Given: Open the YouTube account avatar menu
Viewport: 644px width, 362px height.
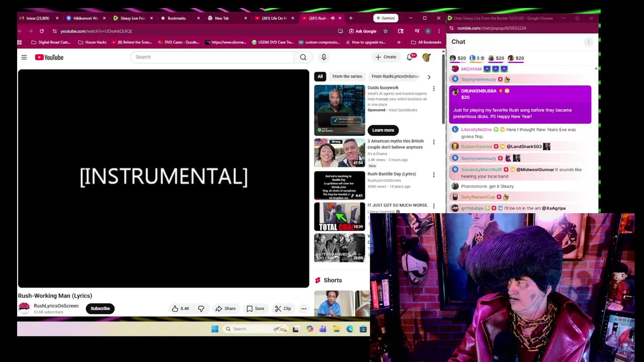Looking at the screenshot, I should click(427, 57).
